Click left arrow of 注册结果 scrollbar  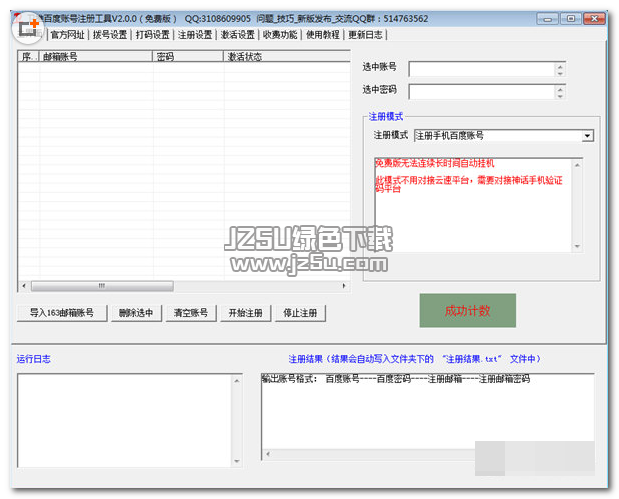pyautogui.click(x=268, y=454)
